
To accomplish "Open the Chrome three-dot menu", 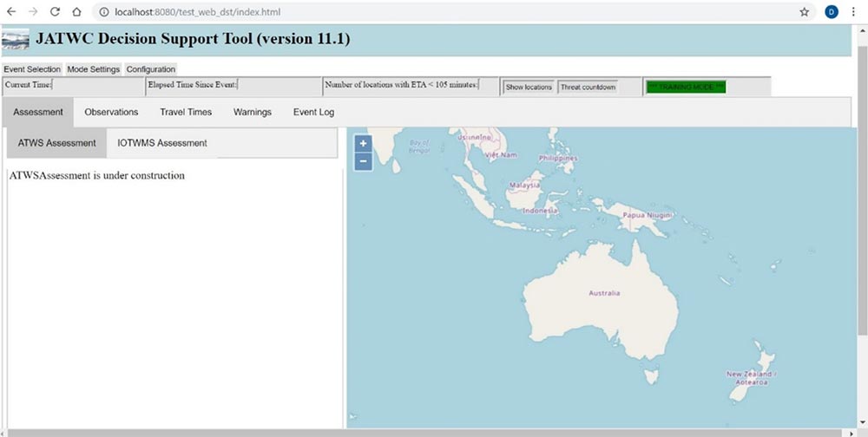I will tap(853, 12).
